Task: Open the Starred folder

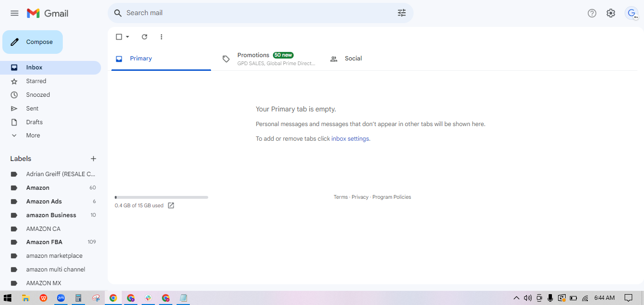Action: 51,81
